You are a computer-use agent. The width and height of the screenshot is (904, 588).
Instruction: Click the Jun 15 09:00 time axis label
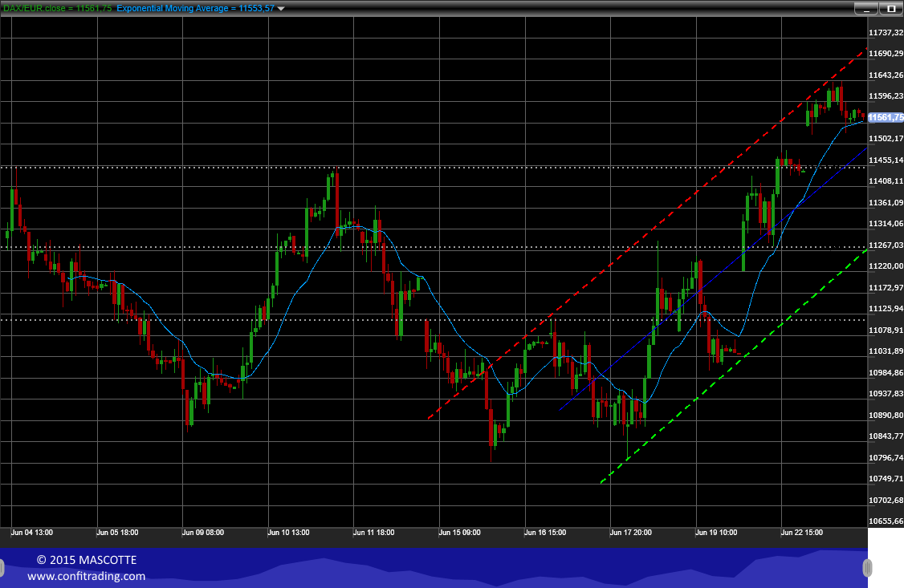pos(459,533)
